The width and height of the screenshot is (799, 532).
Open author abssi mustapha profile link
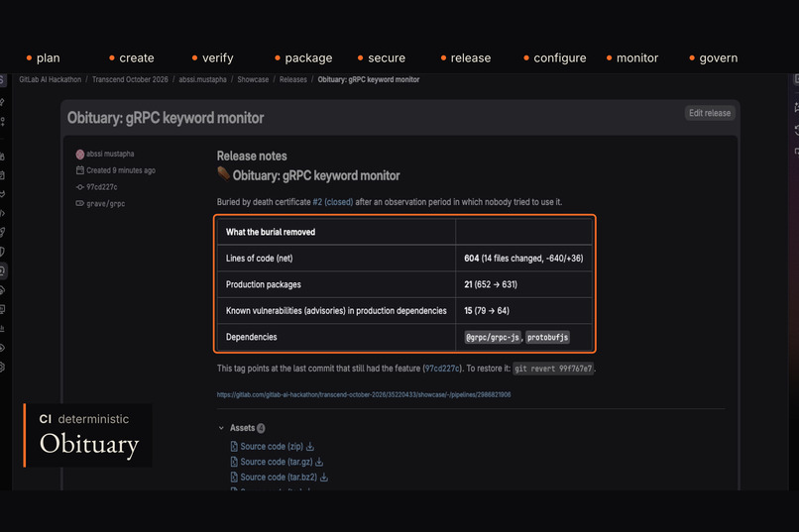point(110,154)
